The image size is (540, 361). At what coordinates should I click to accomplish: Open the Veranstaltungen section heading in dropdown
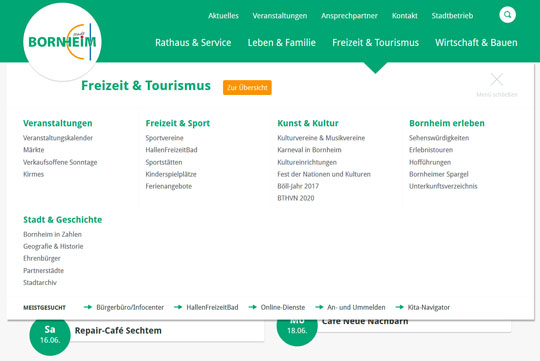pyautogui.click(x=58, y=123)
